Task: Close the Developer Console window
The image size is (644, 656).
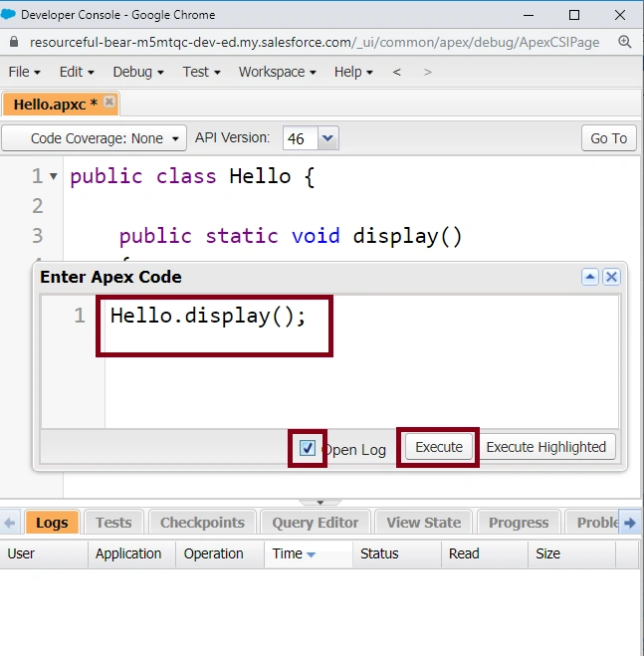Action: 620,15
